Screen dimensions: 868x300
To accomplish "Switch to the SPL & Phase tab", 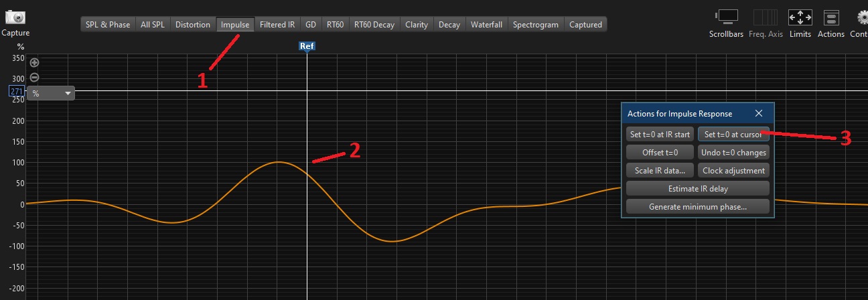I will (x=108, y=25).
